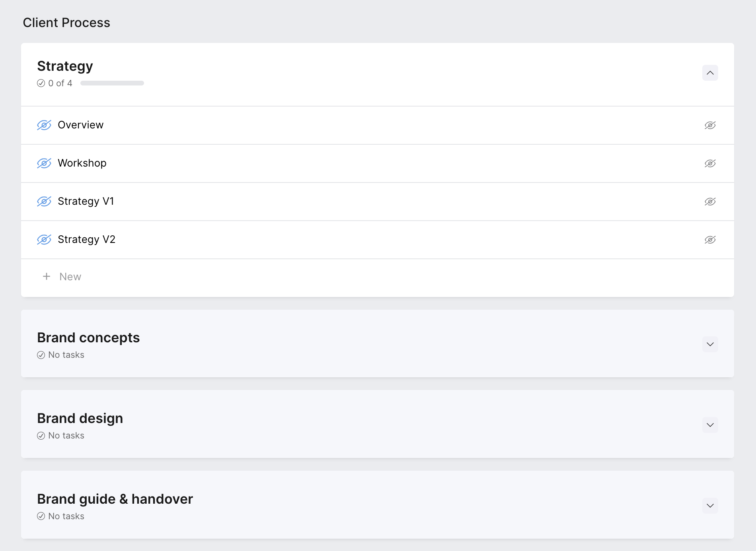The image size is (756, 551).
Task: Click the plus icon next to New
Action: click(x=47, y=276)
